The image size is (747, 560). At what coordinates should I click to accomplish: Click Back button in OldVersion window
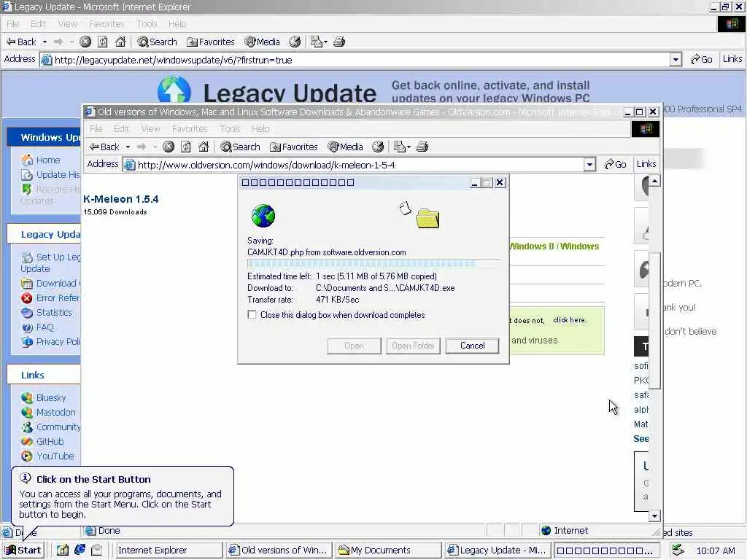click(104, 147)
